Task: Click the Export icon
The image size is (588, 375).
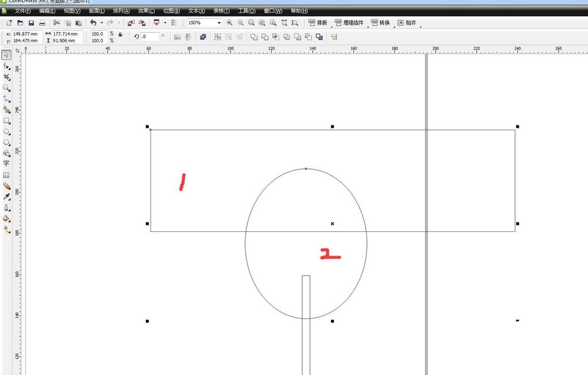Action: (142, 23)
